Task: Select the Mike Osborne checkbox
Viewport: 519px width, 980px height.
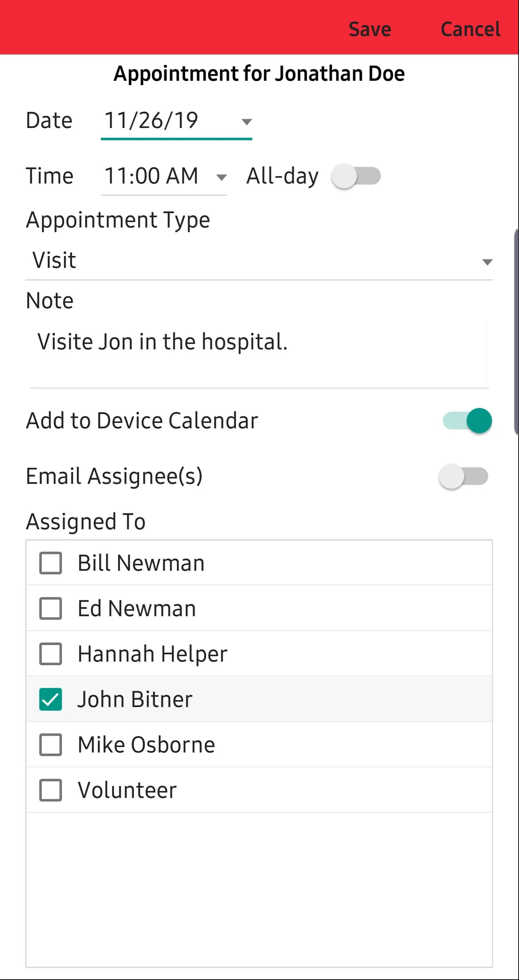Action: [x=50, y=745]
